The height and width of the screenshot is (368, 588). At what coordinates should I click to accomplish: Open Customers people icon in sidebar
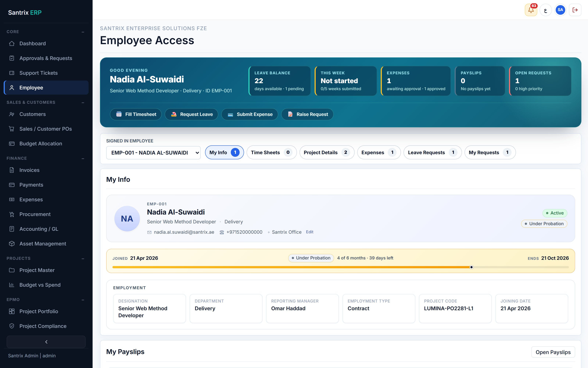click(x=12, y=114)
